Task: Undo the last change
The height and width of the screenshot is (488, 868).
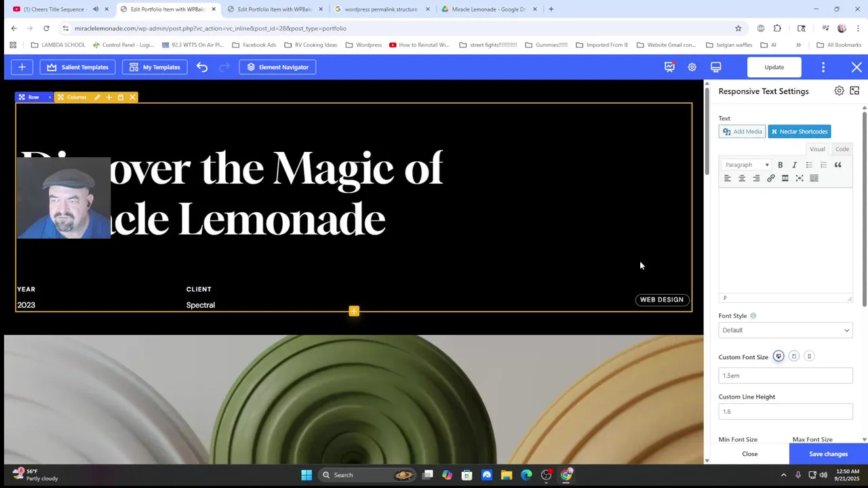Action: click(202, 67)
